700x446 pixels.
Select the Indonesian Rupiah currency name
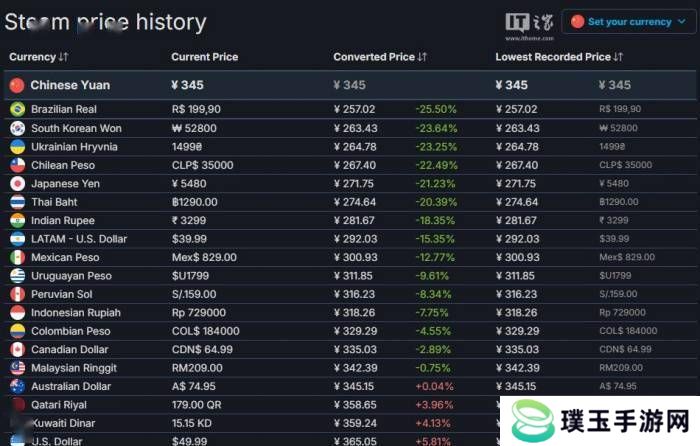(x=76, y=313)
